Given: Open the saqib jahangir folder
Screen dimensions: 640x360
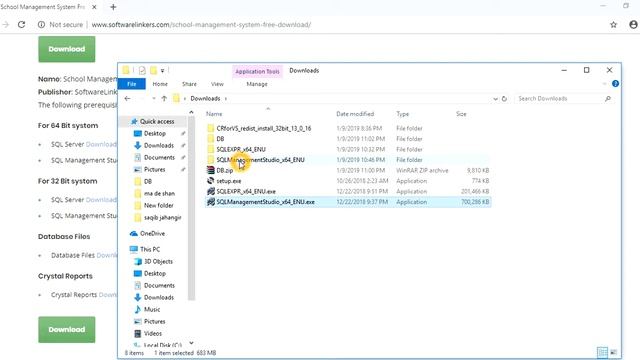Looking at the screenshot, I should 162,218.
